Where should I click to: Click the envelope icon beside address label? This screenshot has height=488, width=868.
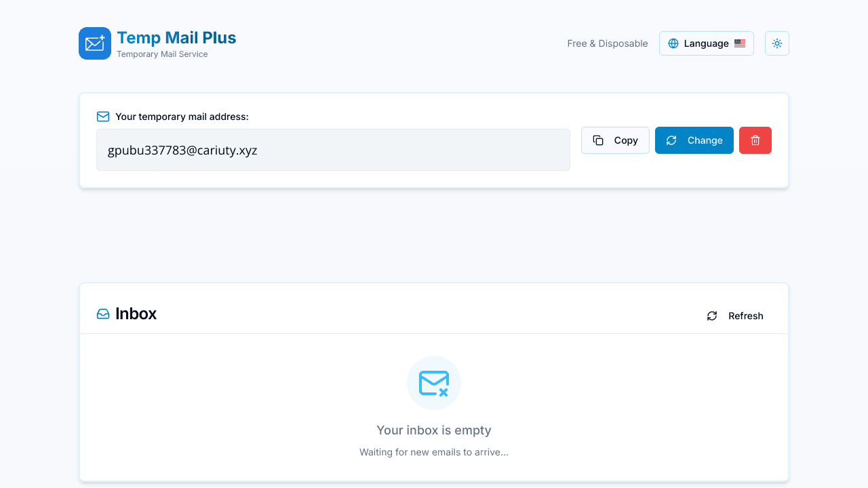coord(103,117)
